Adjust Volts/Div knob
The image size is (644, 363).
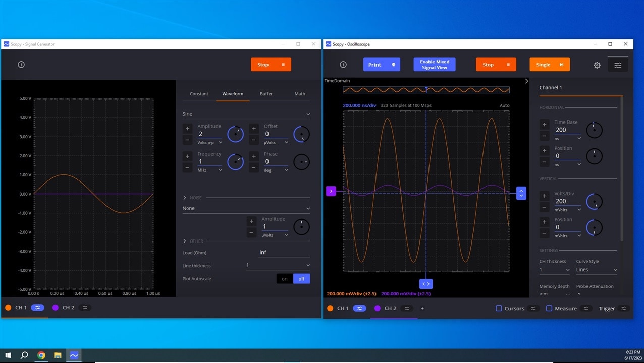595,202
